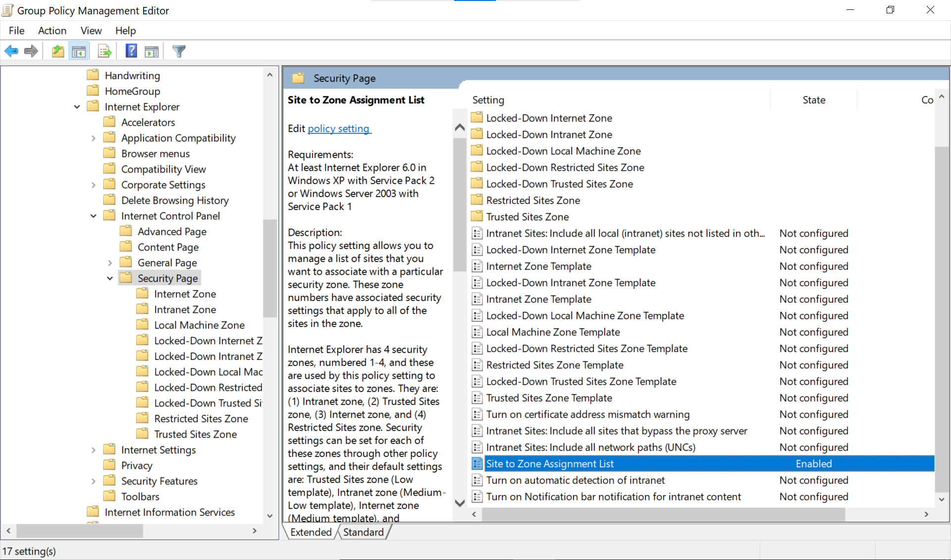Click the export policy settings icon
The image size is (951, 560).
point(104,52)
